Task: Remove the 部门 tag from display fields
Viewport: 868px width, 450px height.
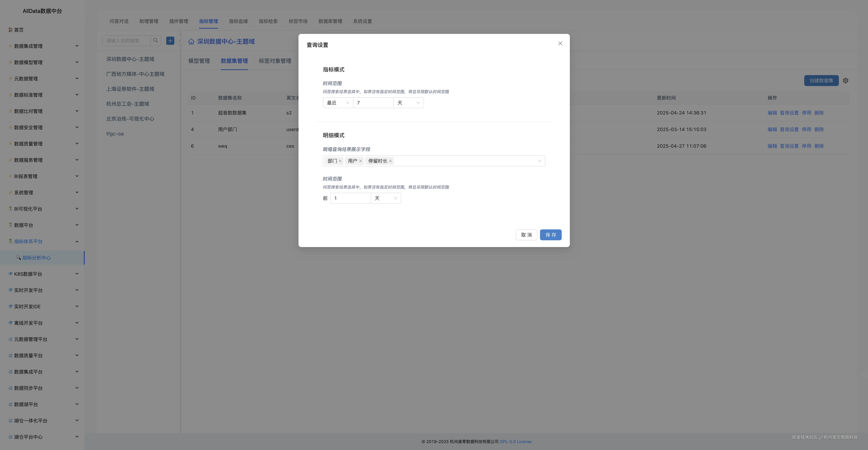Action: (x=340, y=161)
